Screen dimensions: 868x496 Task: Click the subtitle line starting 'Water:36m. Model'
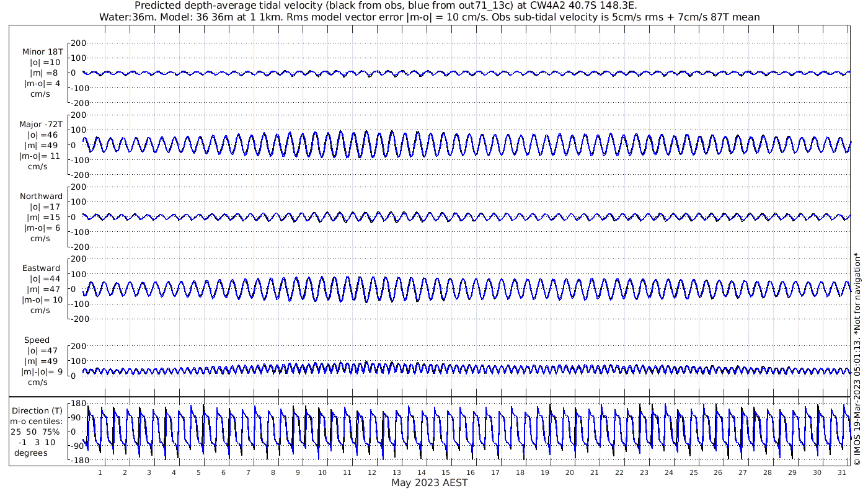coord(429,17)
